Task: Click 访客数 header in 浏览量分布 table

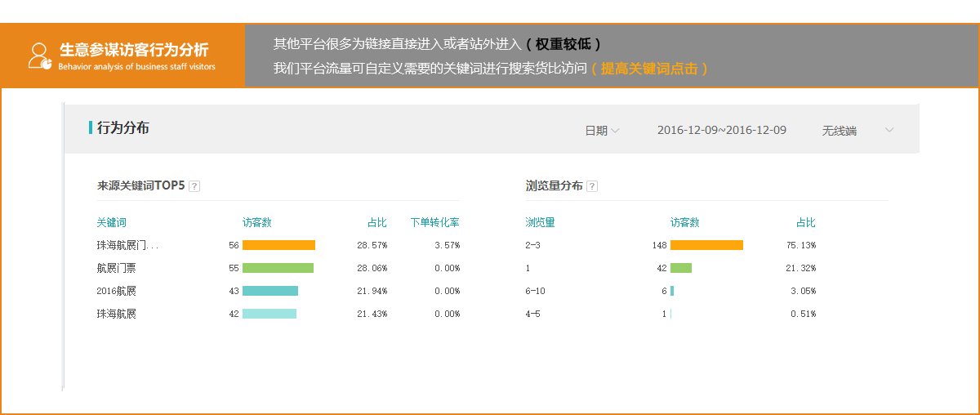Action: point(685,222)
